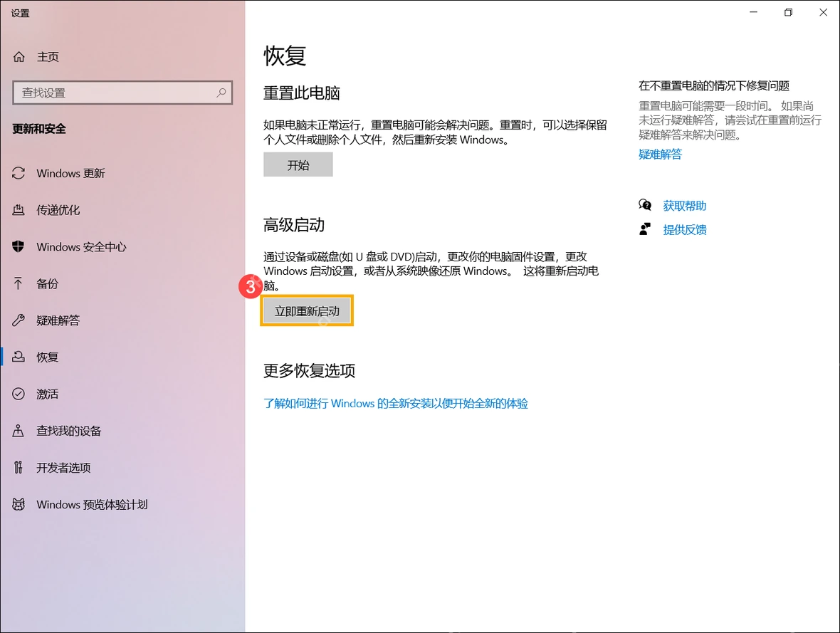Click the Windows 安全中心 shield icon
The image size is (840, 633).
(19, 246)
